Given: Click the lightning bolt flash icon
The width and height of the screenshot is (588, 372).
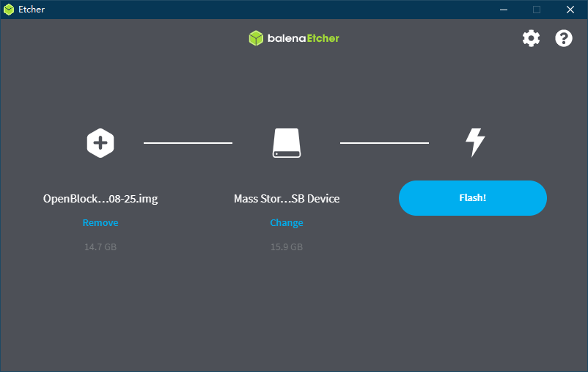Looking at the screenshot, I should tap(475, 142).
